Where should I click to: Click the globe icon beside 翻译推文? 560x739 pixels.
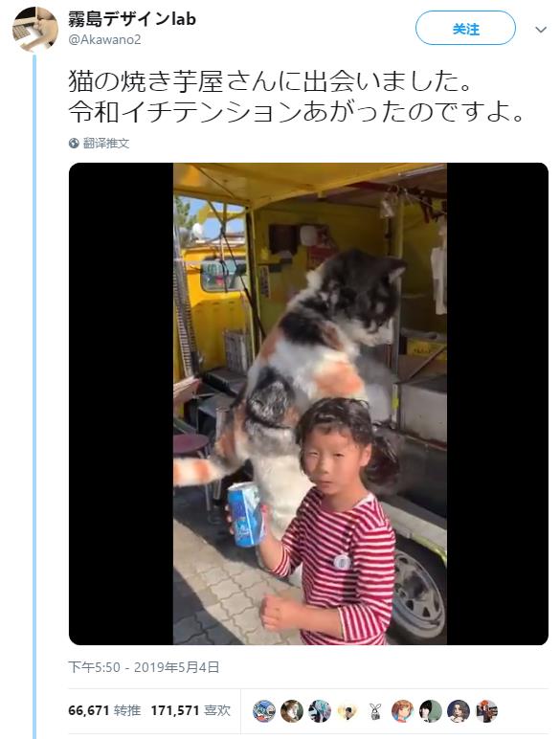[x=74, y=144]
